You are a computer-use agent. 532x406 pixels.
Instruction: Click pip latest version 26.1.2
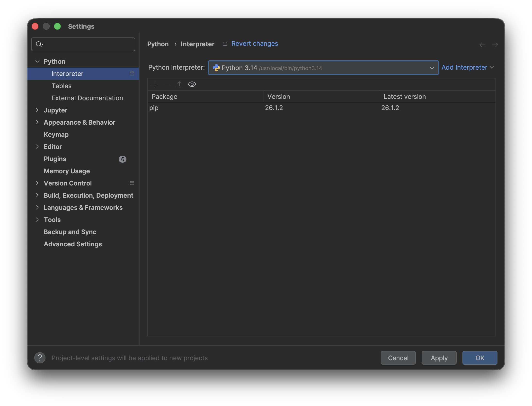tap(390, 108)
